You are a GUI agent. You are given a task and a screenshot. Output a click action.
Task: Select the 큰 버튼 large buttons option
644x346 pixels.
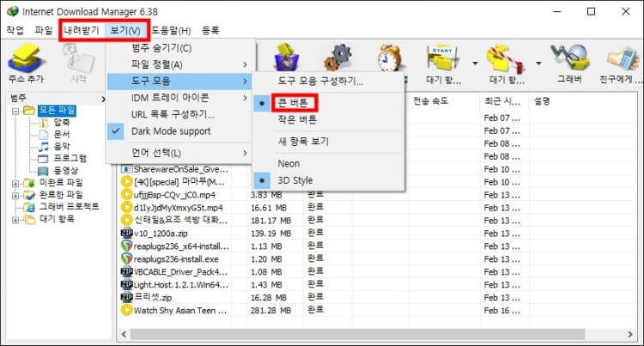click(293, 103)
